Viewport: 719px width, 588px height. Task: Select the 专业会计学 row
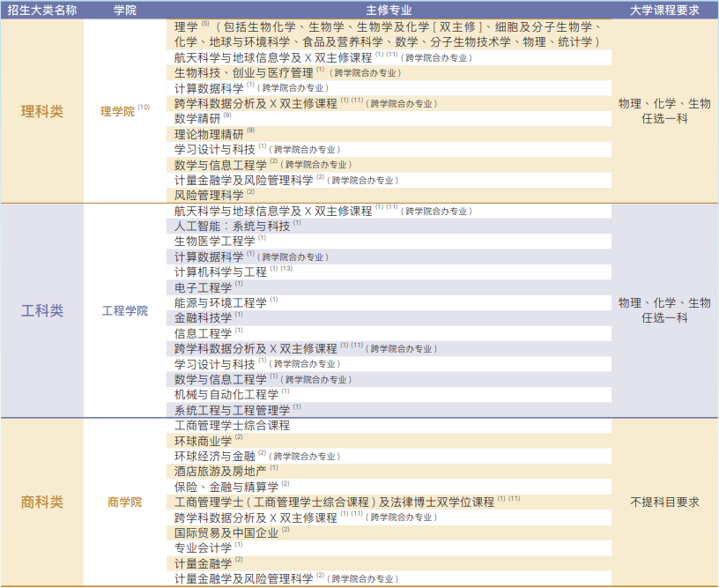tap(389, 548)
